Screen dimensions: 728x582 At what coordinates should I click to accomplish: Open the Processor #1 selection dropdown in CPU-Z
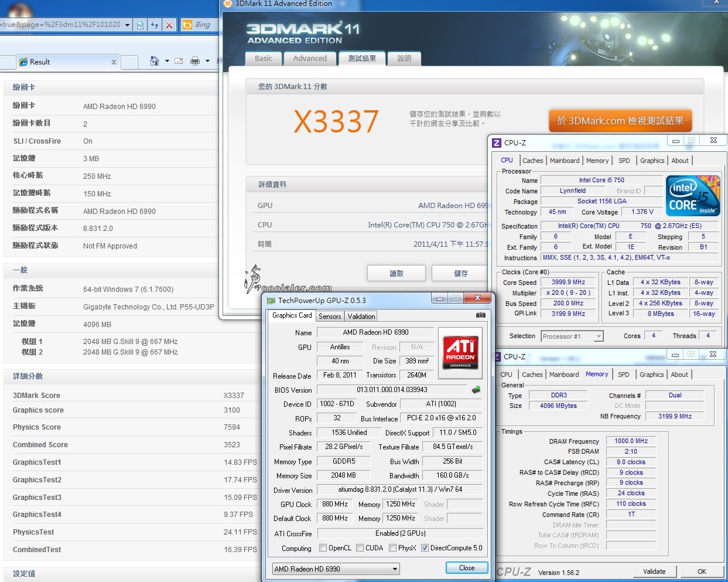click(x=599, y=336)
